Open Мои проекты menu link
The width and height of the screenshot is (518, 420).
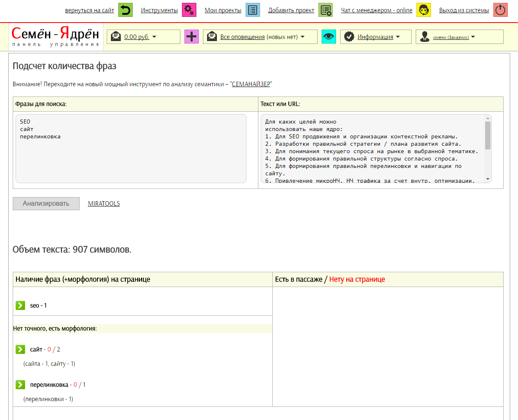(223, 10)
